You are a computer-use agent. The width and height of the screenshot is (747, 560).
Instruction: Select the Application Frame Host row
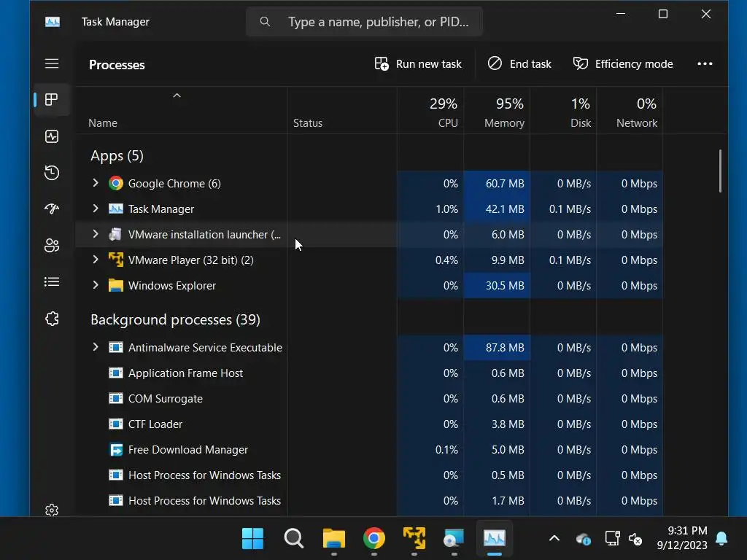tap(368, 373)
